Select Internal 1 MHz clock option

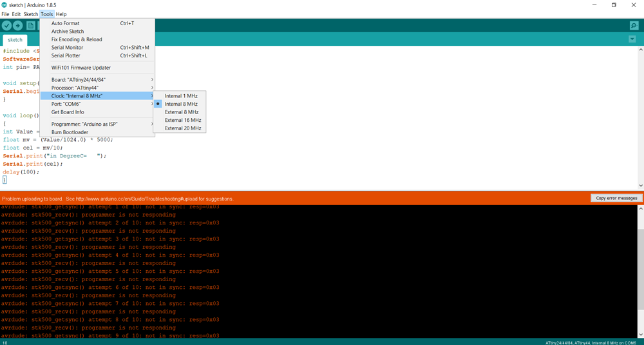click(x=180, y=96)
